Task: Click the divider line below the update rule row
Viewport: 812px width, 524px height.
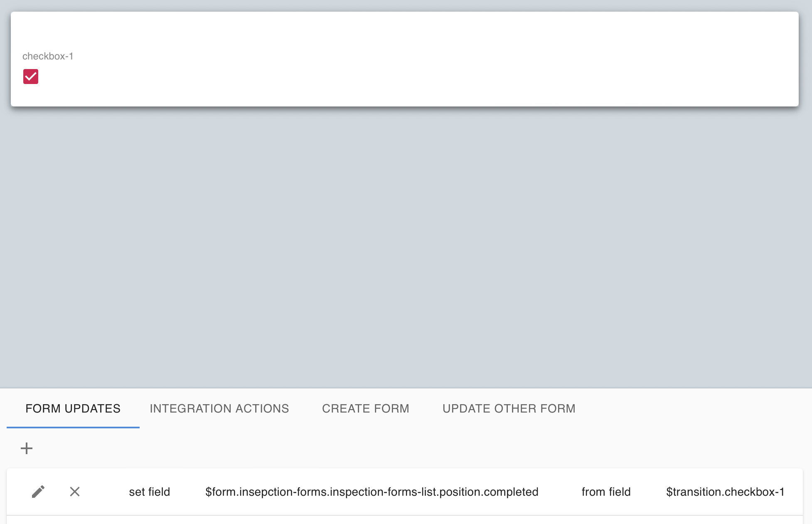Action: (405, 515)
